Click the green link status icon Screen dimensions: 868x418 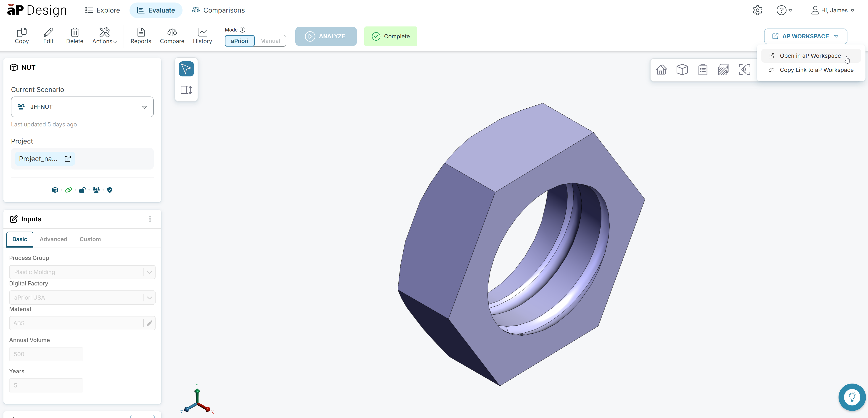coord(69,190)
